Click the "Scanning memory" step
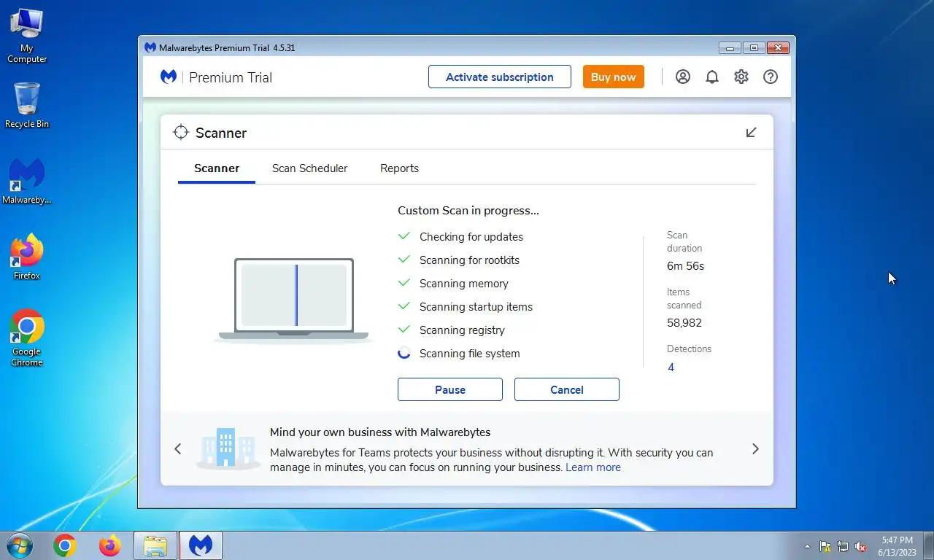Viewport: 934px width, 560px height. pos(464,284)
